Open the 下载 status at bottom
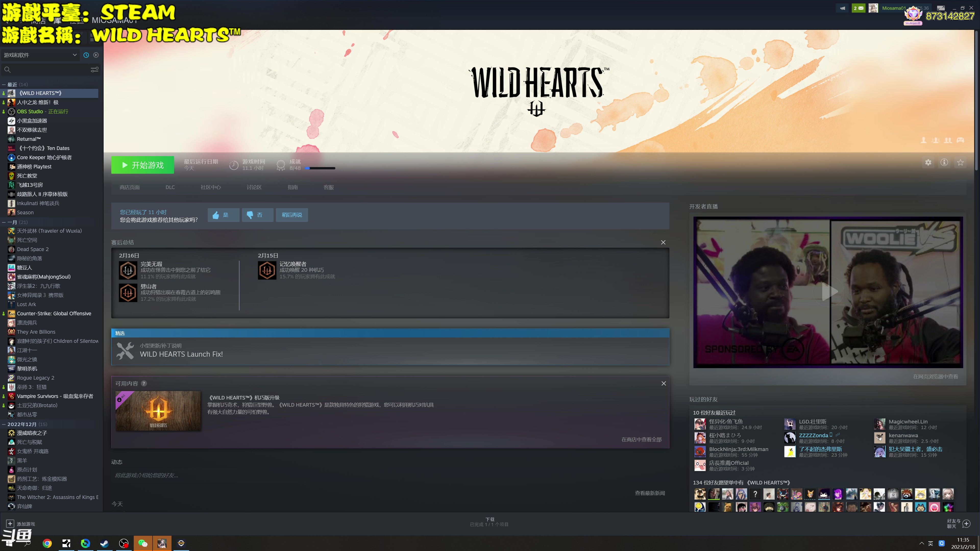The image size is (980, 551). tap(490, 522)
